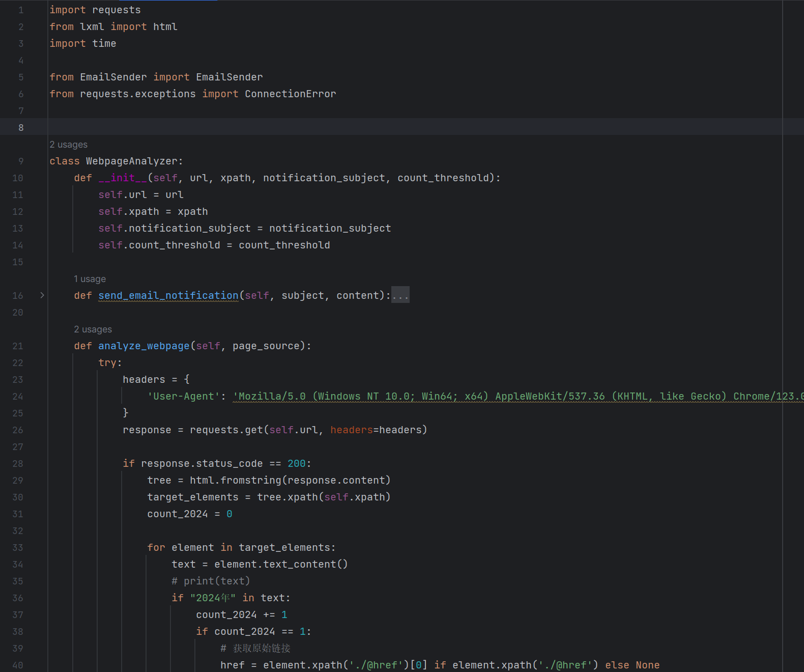Click the 'try:' keyword on line 22
Viewport: 804px width, 672px height.
pos(110,362)
